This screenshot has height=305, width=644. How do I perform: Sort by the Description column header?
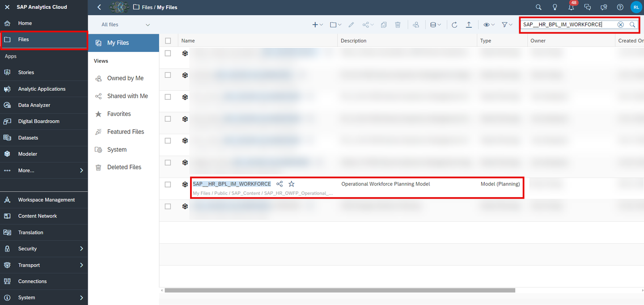[x=407, y=41]
